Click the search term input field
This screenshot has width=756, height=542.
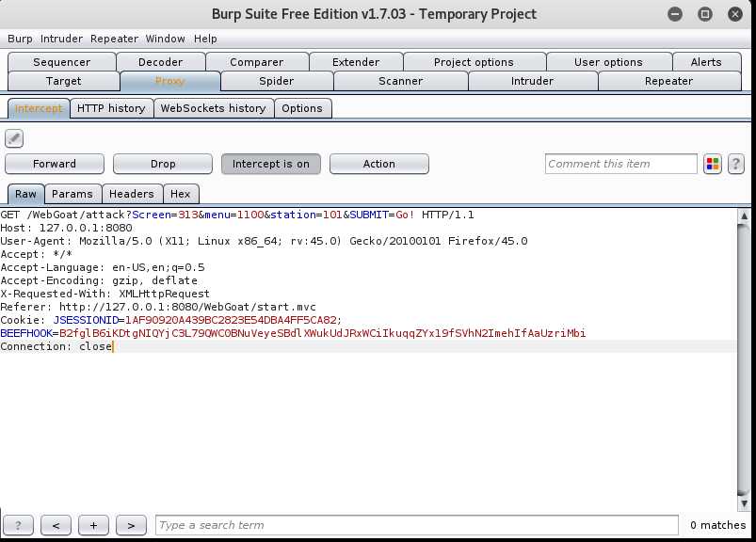point(417,525)
